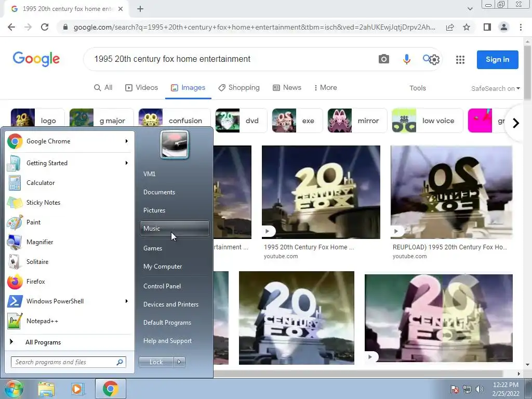532x399 pixels.
Task: Open Chrome's three-dot menu
Action: click(x=521, y=27)
